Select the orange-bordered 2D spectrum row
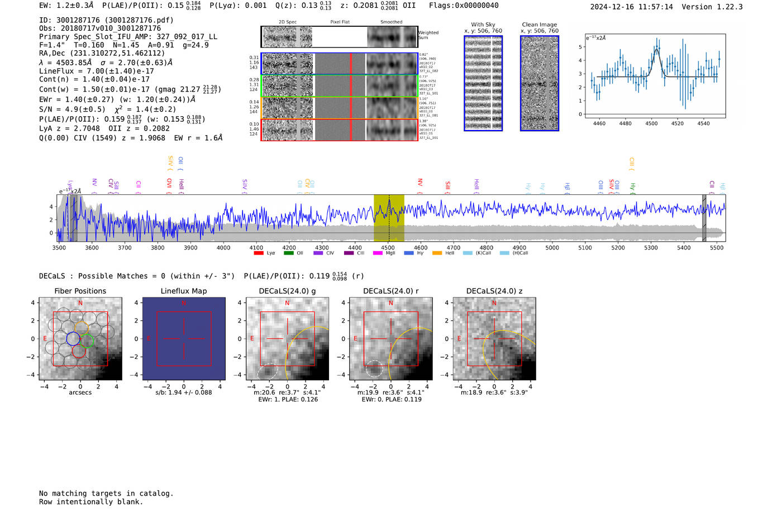Screen dimensions: 782x532 [340, 108]
